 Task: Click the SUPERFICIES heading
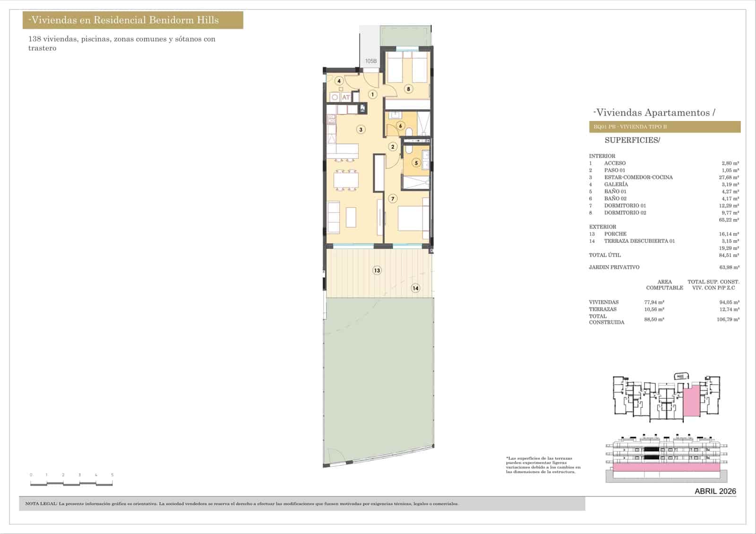pos(632,140)
